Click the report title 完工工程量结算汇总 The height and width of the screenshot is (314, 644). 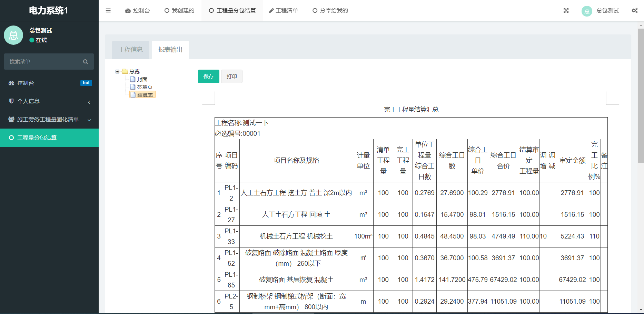click(x=411, y=110)
